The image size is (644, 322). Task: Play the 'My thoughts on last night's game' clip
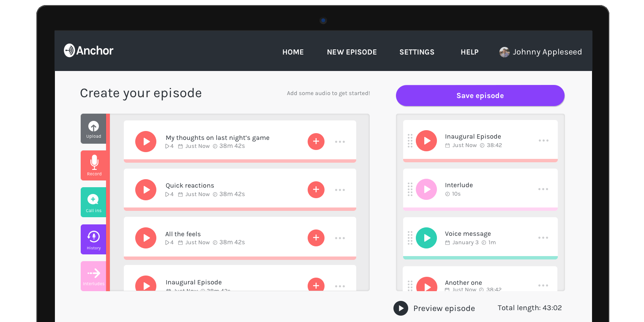tap(146, 142)
